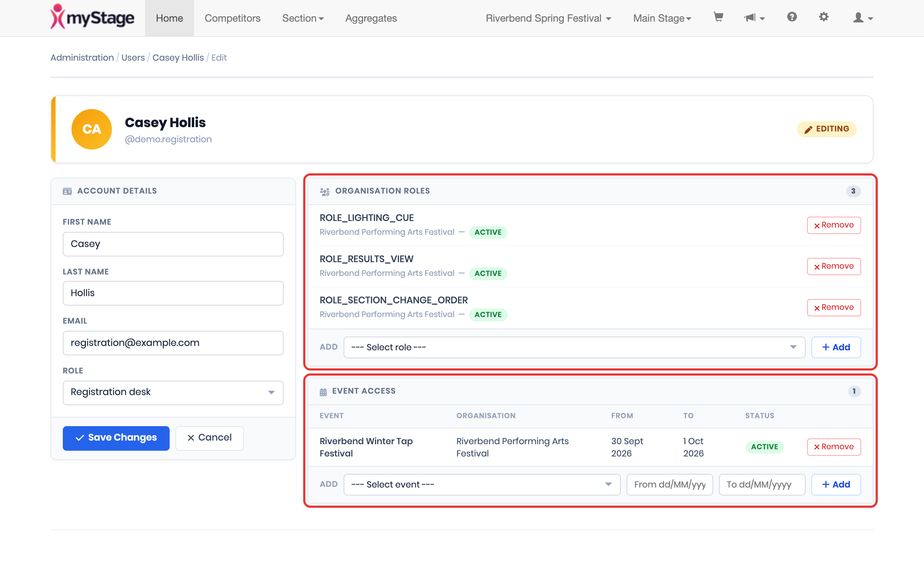Open the Select event dropdown
The width and height of the screenshot is (924, 567).
[x=482, y=484]
